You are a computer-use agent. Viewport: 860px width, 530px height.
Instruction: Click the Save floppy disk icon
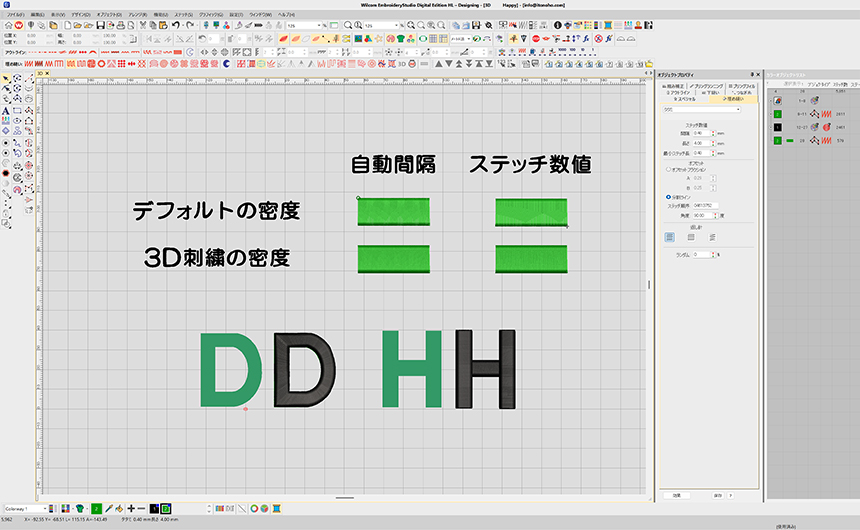pyautogui.click(x=100, y=25)
